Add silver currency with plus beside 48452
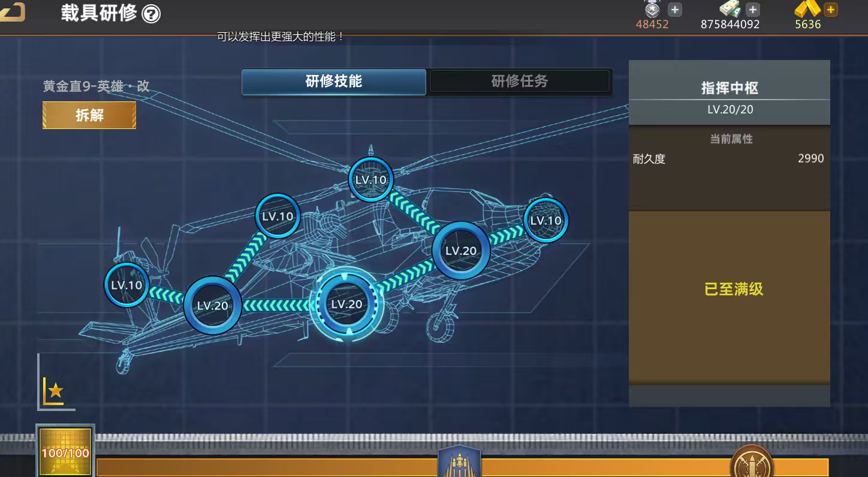 point(674,10)
